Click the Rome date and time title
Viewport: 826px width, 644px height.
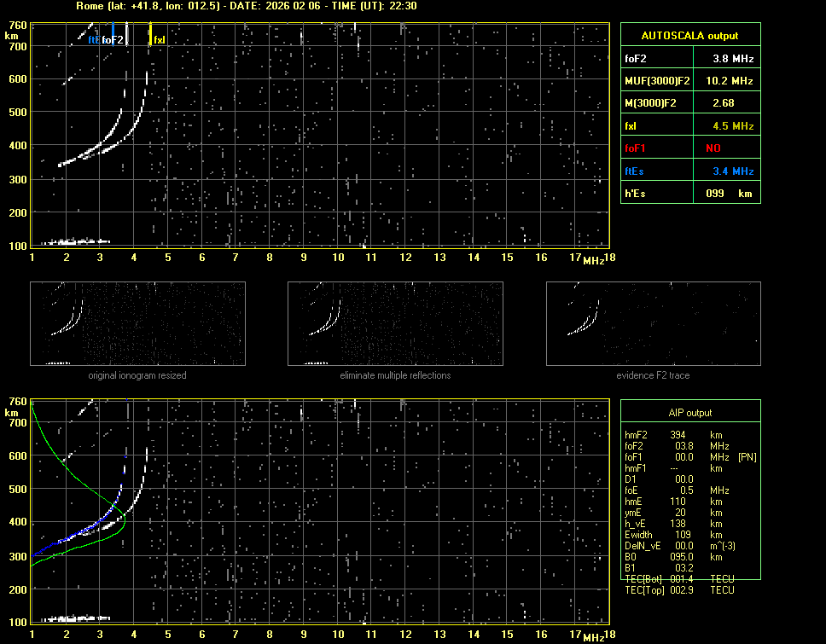(247, 6)
